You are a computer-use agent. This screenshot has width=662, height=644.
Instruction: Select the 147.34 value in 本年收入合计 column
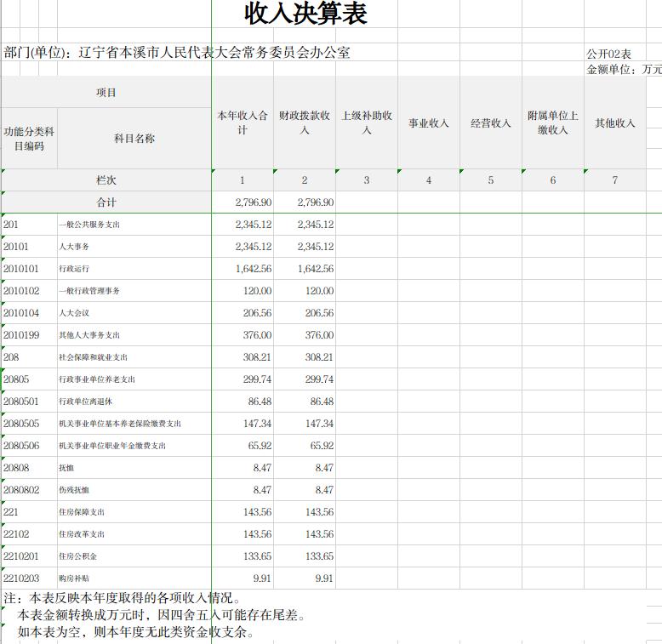243,424
